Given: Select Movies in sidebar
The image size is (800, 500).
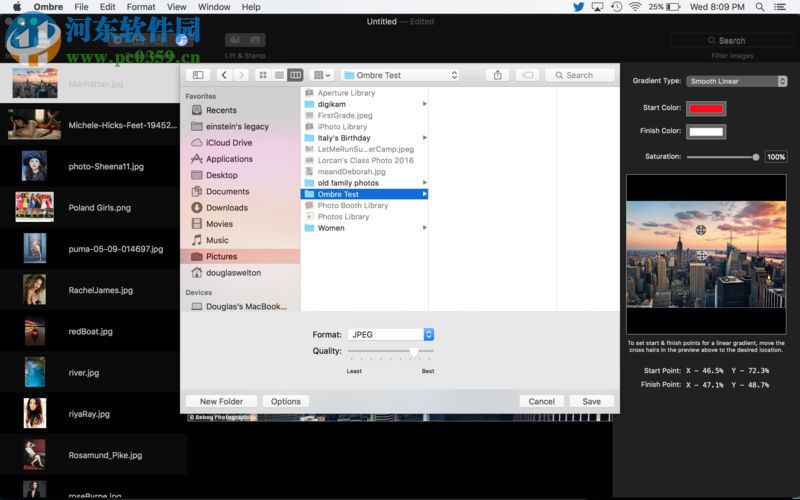Looking at the screenshot, I should 240,224.
